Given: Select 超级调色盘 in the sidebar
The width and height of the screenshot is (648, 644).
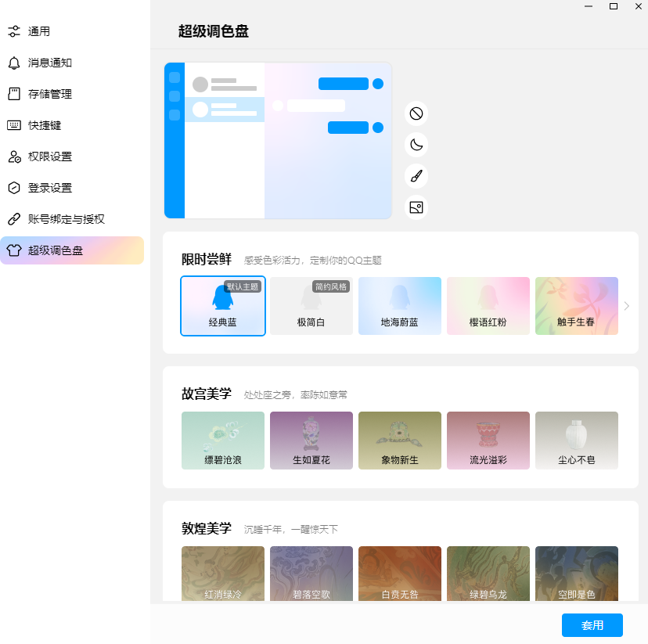Looking at the screenshot, I should coord(72,250).
